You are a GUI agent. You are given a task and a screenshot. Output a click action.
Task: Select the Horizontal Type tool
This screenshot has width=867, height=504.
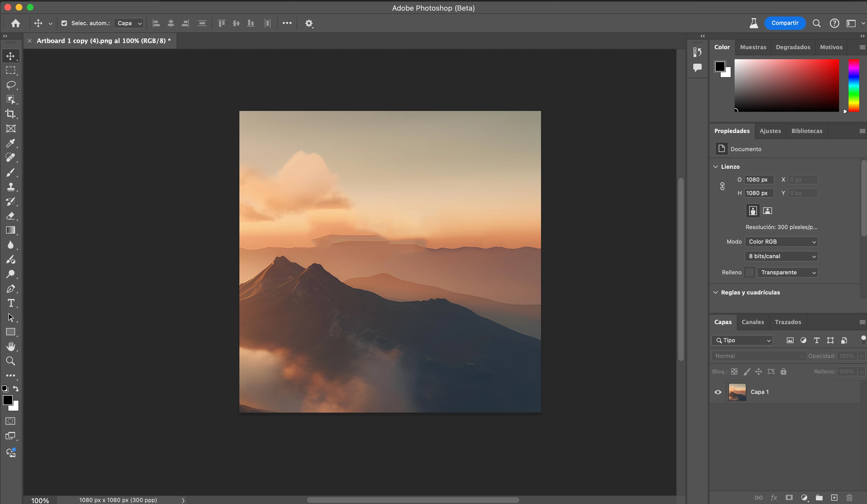[x=11, y=303]
